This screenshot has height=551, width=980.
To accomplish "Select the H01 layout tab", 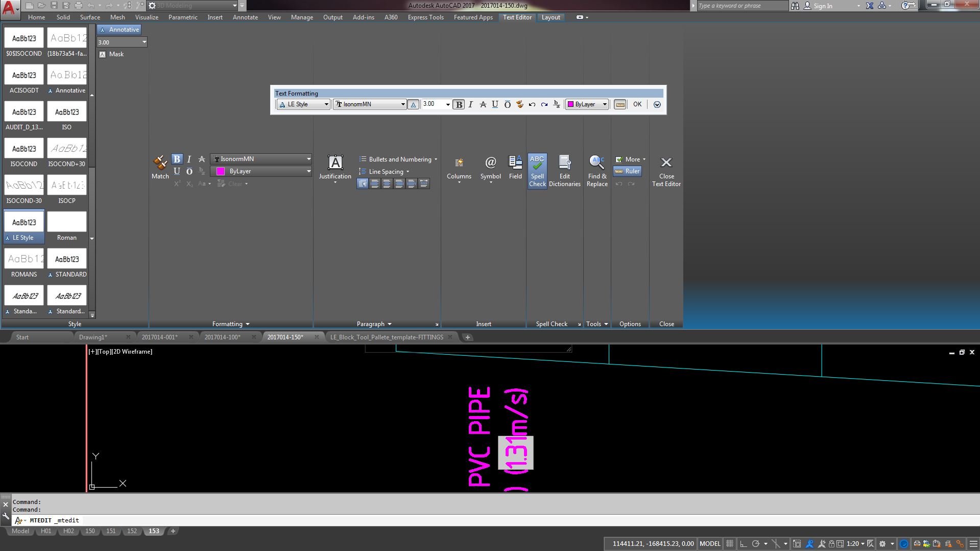I will coord(46,531).
